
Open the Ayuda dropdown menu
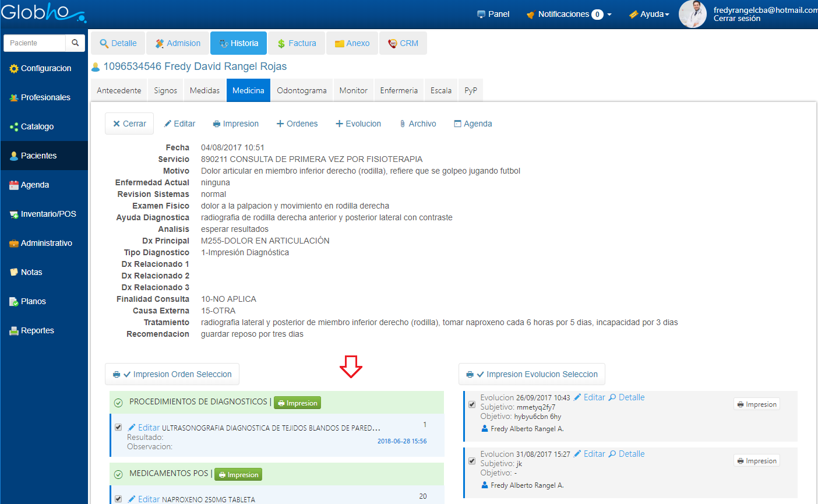pyautogui.click(x=649, y=15)
